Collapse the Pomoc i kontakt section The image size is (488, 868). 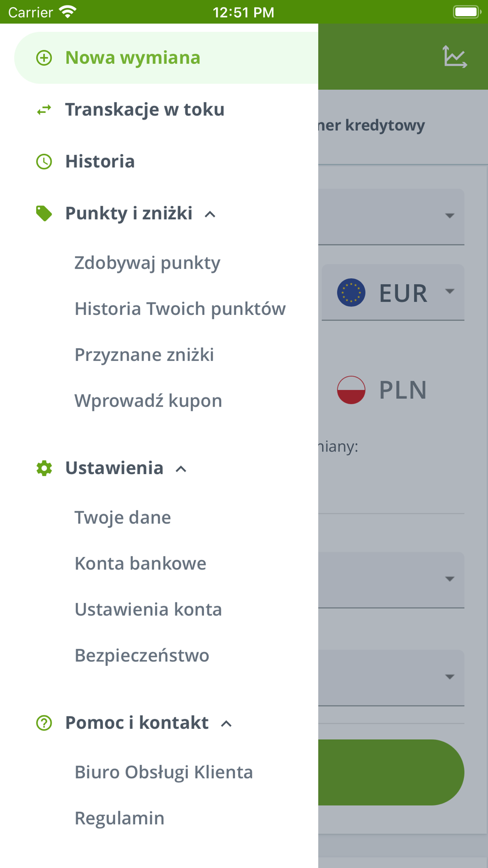(226, 724)
